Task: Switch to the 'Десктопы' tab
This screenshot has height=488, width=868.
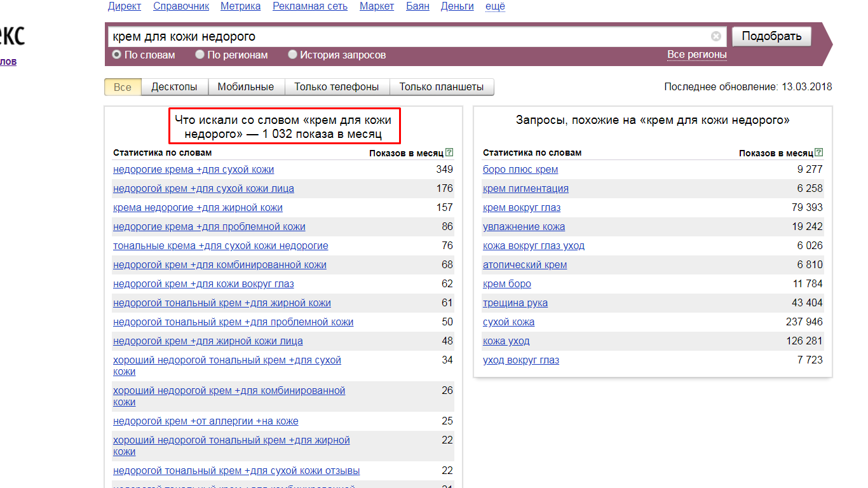Action: [174, 87]
